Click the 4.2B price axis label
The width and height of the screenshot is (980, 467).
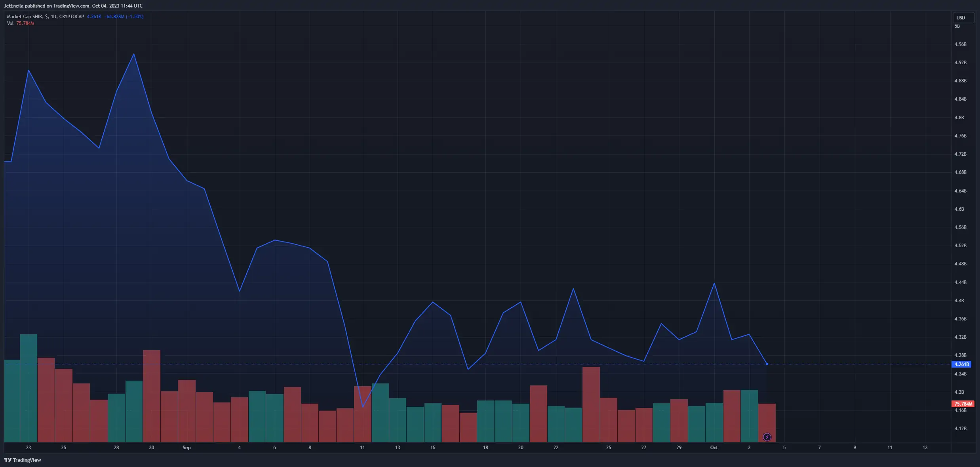(959, 392)
